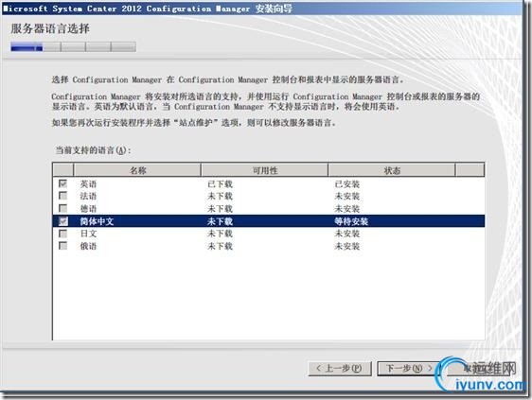This screenshot has height=400, width=532.
Task: Select the 简体中文 row name
Action: click(97, 221)
